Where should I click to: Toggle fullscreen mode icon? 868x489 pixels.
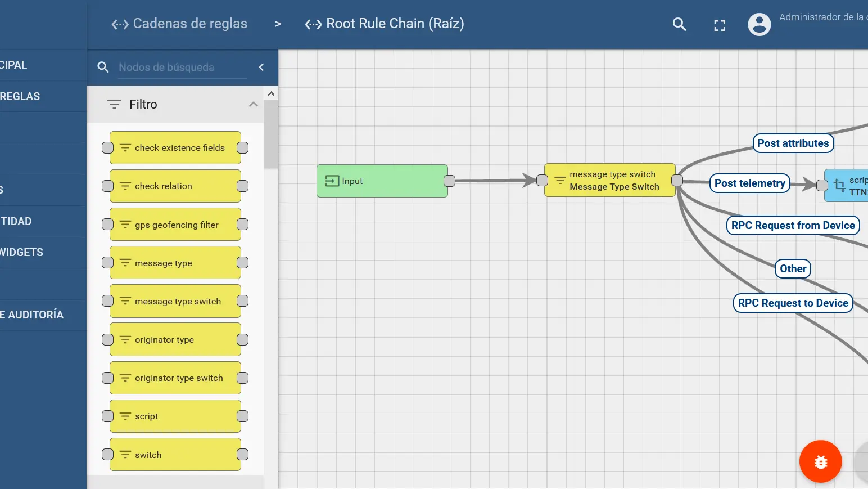pyautogui.click(x=720, y=25)
